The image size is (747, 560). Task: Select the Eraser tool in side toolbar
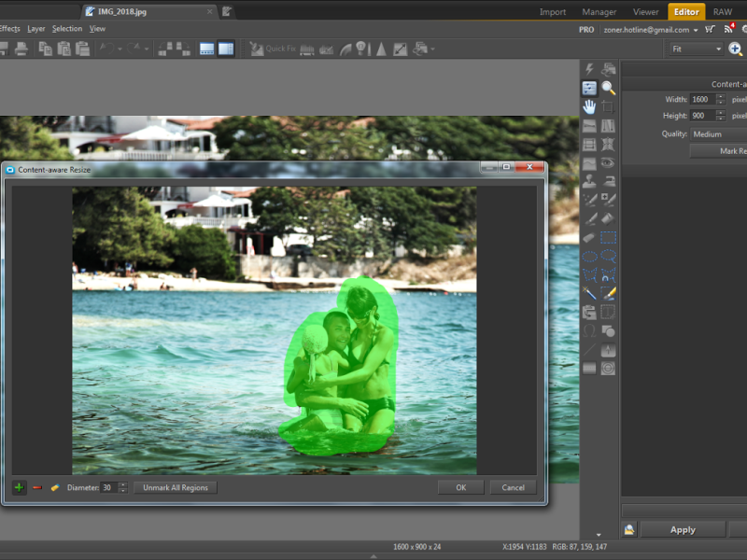[589, 237]
